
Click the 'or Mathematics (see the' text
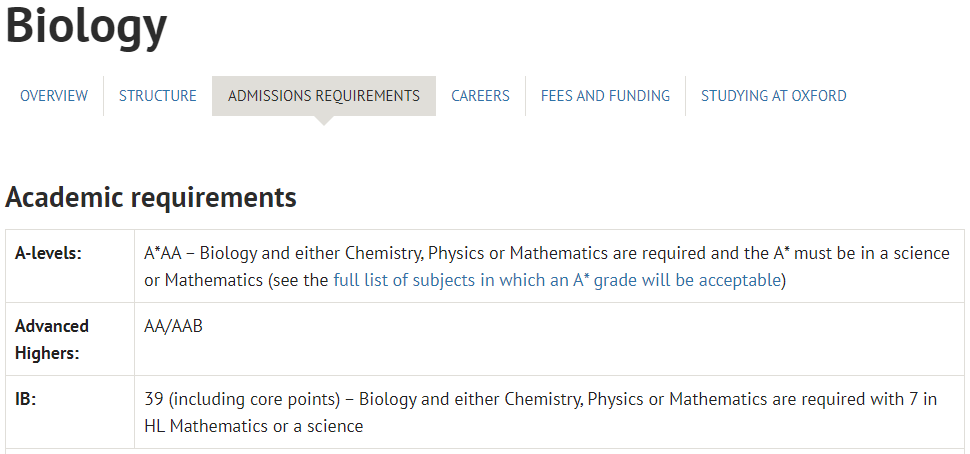click(x=236, y=280)
